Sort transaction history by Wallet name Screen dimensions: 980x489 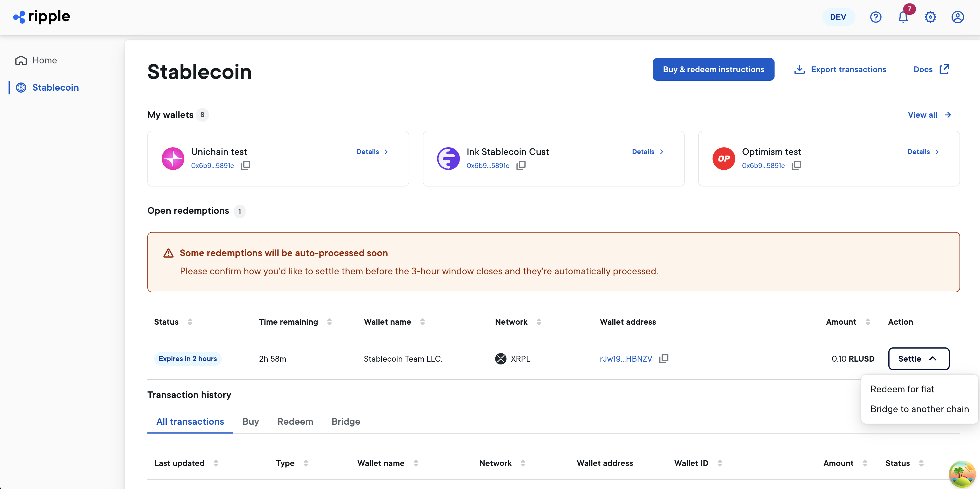tap(416, 463)
